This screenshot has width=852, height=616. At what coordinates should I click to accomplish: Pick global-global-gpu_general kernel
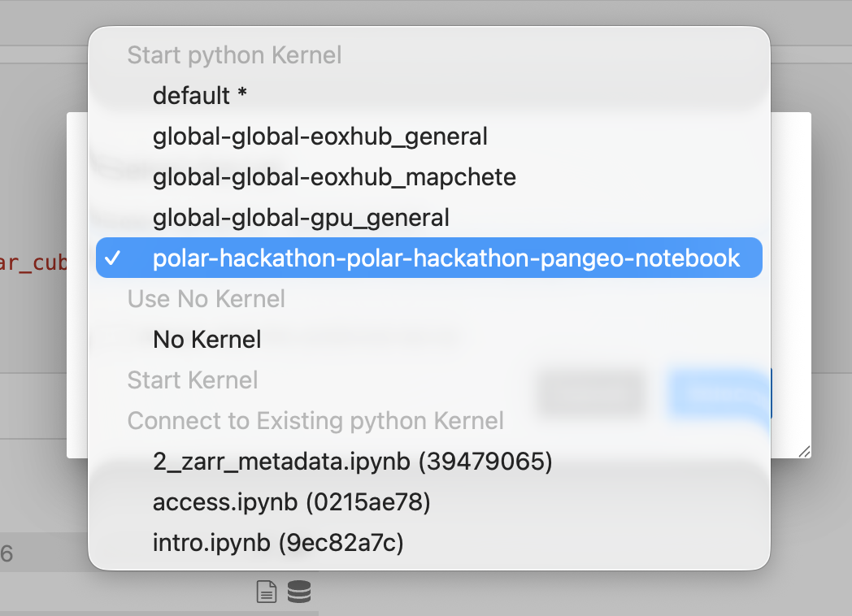pyautogui.click(x=428, y=217)
